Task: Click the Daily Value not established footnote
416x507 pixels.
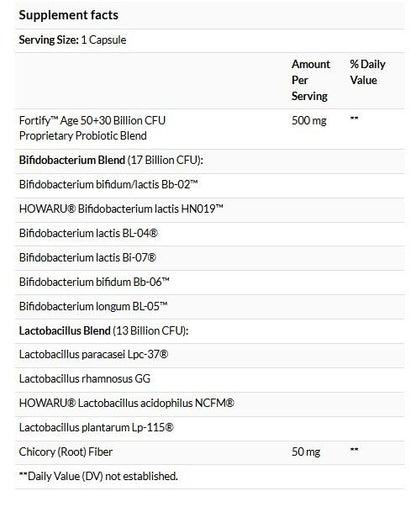Action: click(x=98, y=476)
